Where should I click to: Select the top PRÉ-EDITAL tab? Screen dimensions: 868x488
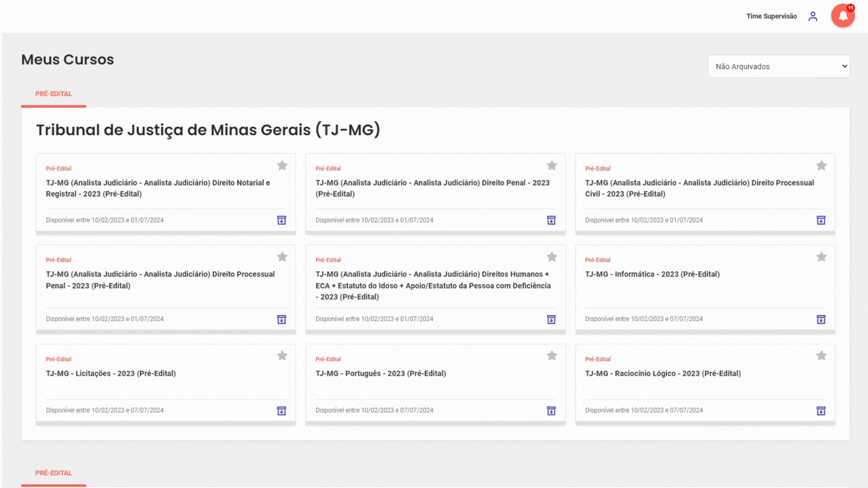[x=53, y=94]
